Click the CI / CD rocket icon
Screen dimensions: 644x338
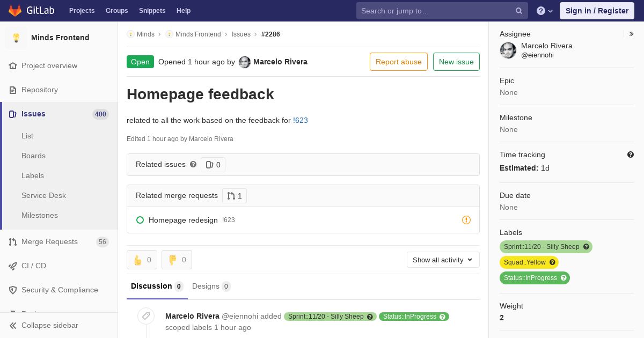click(13, 266)
